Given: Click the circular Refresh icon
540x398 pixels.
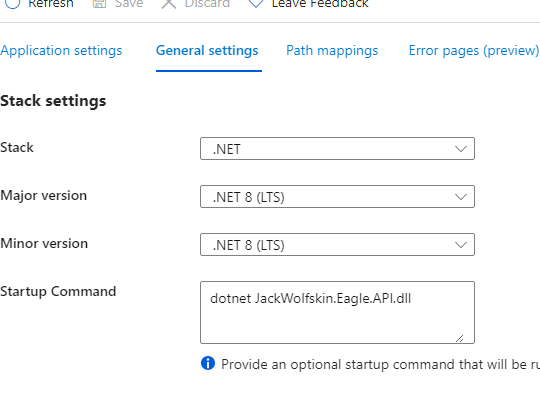Looking at the screenshot, I should click(12, 3).
